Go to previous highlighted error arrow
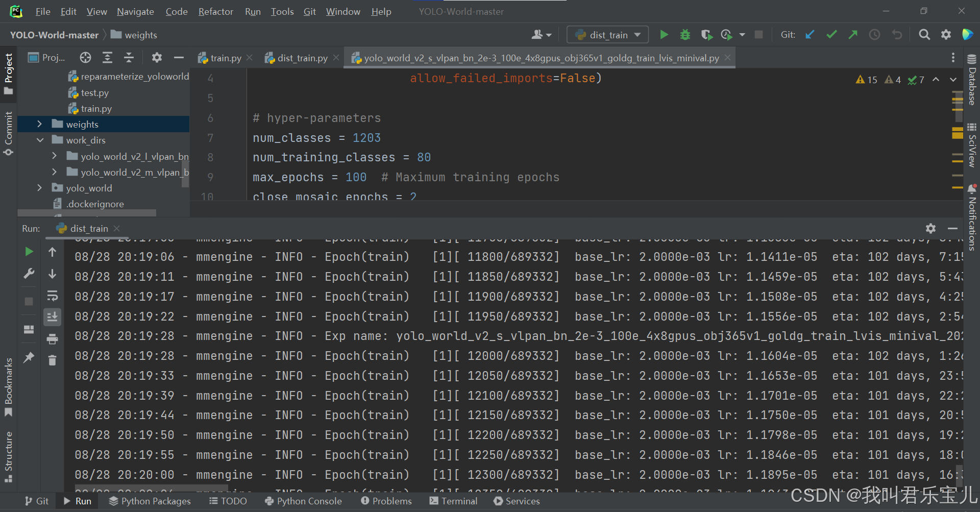Image resolution: width=980 pixels, height=512 pixels. [936, 80]
